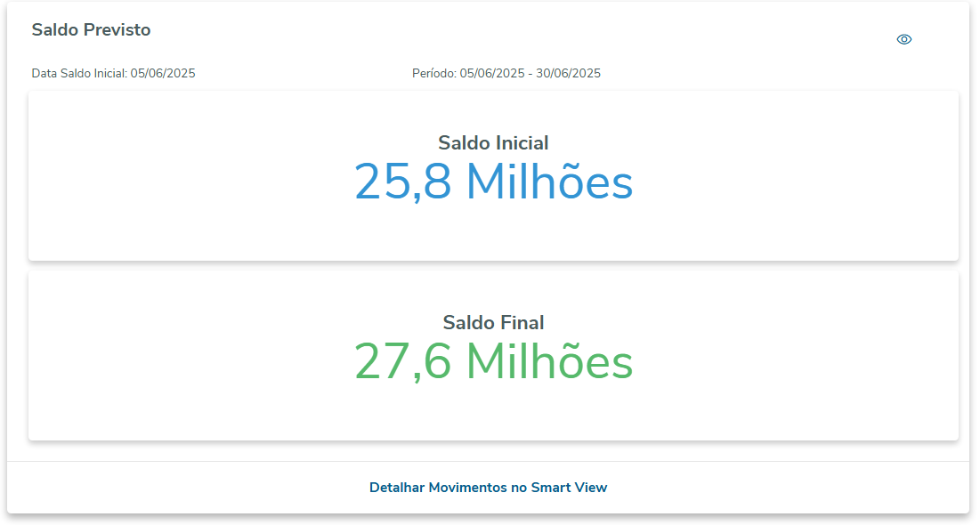Toggle the eye icon to hide balances
Screen dimensions: 980x525
click(904, 39)
